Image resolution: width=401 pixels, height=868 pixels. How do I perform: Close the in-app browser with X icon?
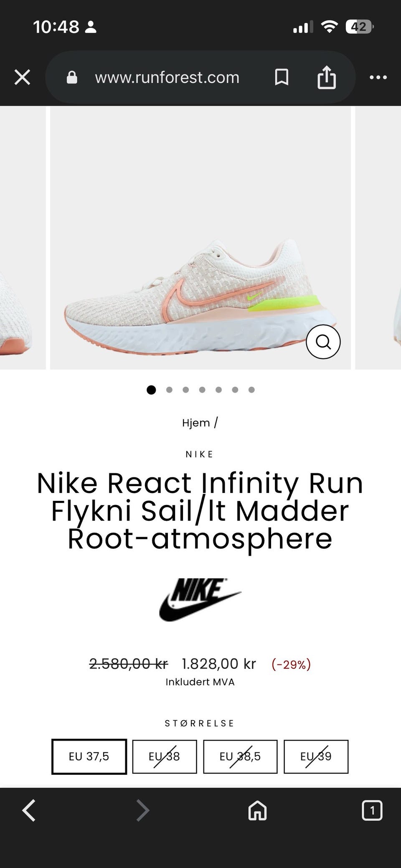22,77
